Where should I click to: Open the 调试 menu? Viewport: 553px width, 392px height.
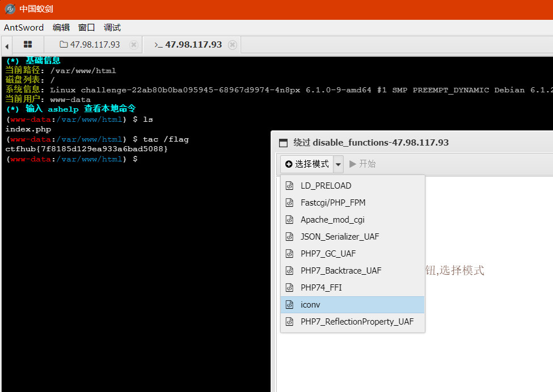point(111,27)
